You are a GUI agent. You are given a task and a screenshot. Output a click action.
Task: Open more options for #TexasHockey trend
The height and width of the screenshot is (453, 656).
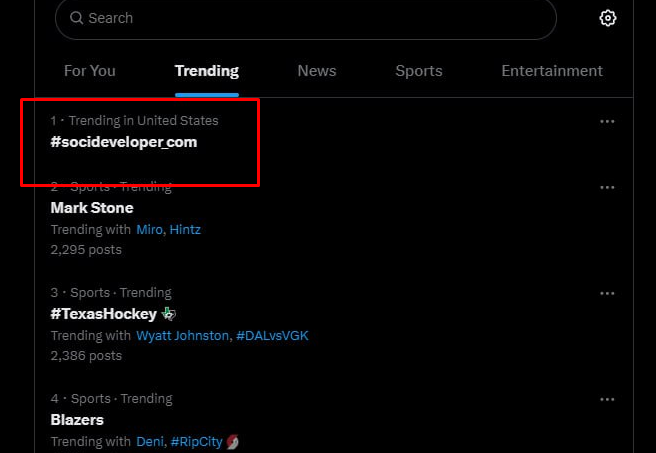click(607, 293)
